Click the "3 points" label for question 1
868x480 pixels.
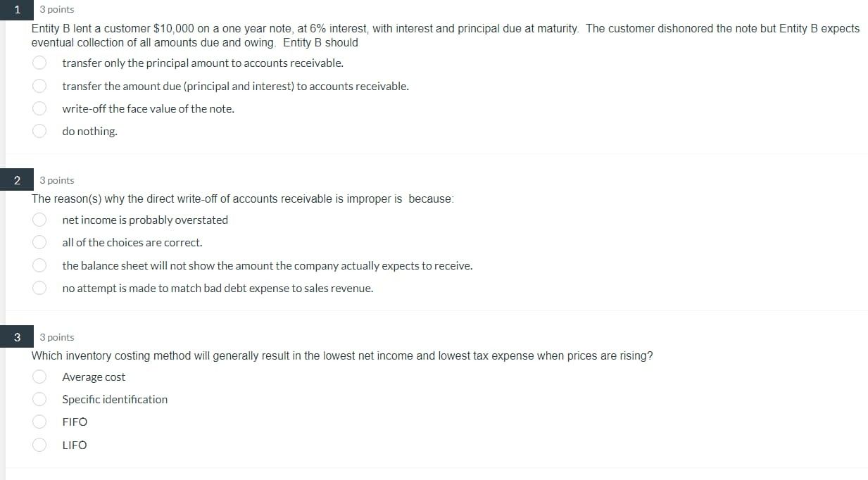[x=56, y=9]
